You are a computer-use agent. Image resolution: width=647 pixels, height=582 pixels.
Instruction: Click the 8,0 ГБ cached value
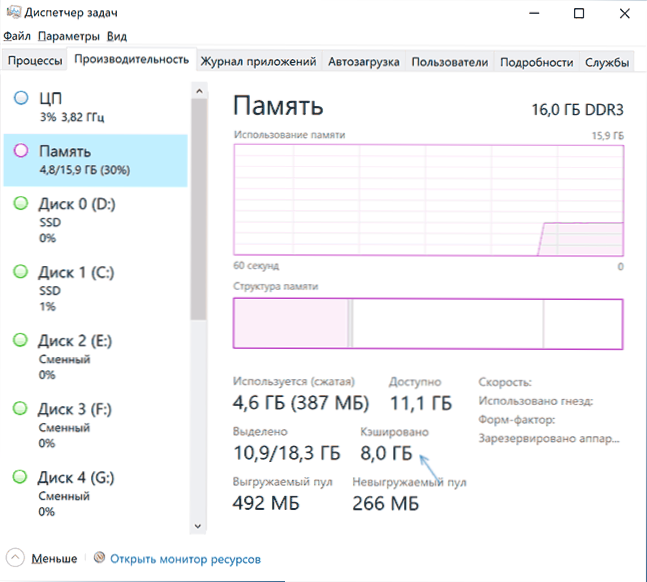[x=386, y=453]
